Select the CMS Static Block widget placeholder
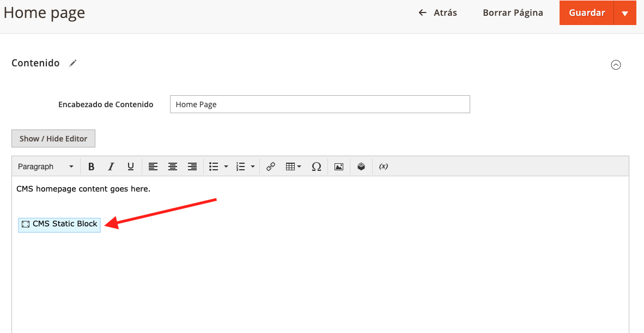The width and height of the screenshot is (644, 333). (59, 224)
